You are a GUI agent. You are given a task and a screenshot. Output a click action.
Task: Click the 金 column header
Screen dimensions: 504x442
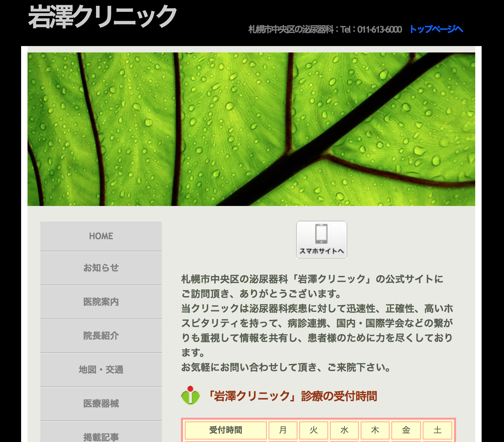tap(406, 430)
